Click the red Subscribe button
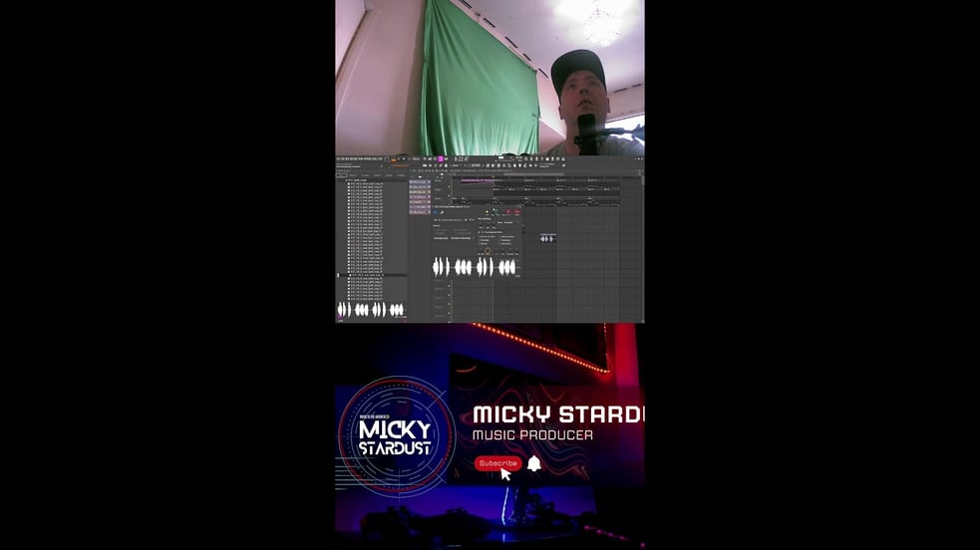Image resolution: width=980 pixels, height=550 pixels. pos(498,463)
